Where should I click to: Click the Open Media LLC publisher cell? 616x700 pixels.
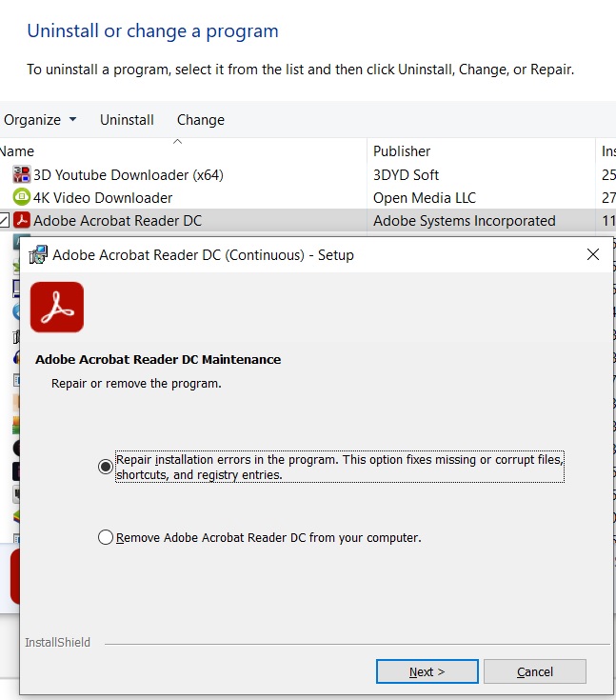425,198
